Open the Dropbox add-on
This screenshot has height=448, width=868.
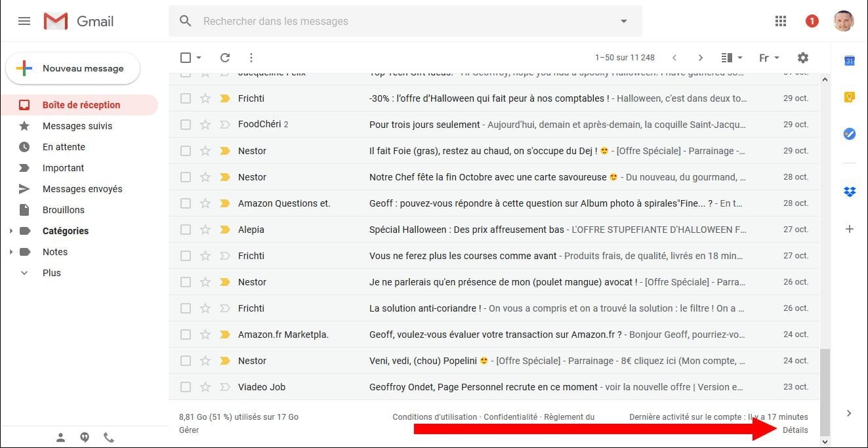click(850, 192)
